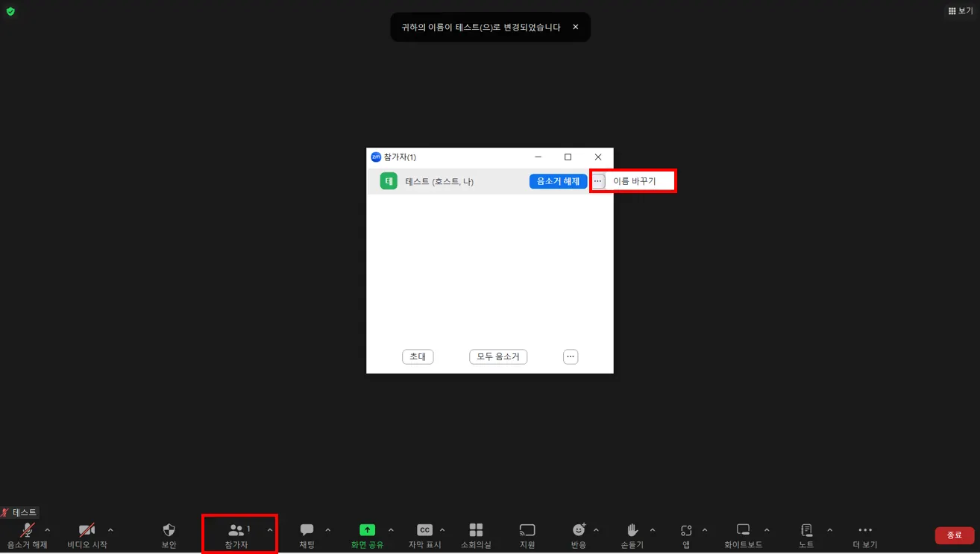Maximize the 참가자 participants window

(x=568, y=157)
